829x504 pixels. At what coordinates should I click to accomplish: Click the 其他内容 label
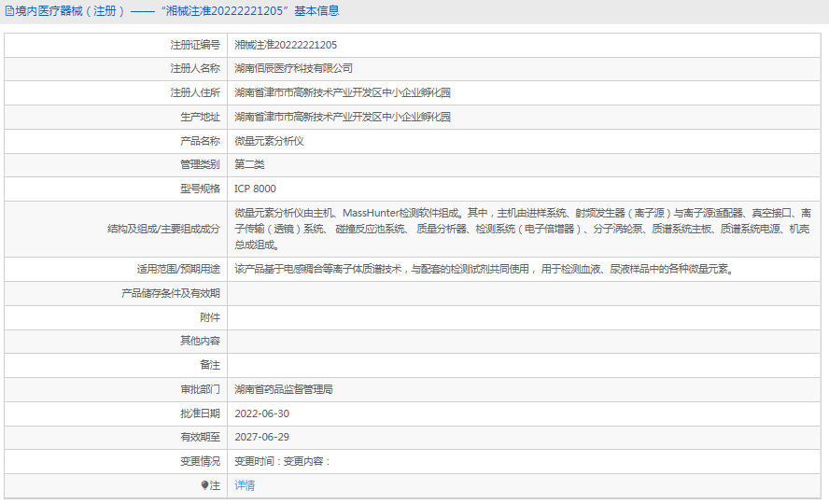[200, 341]
